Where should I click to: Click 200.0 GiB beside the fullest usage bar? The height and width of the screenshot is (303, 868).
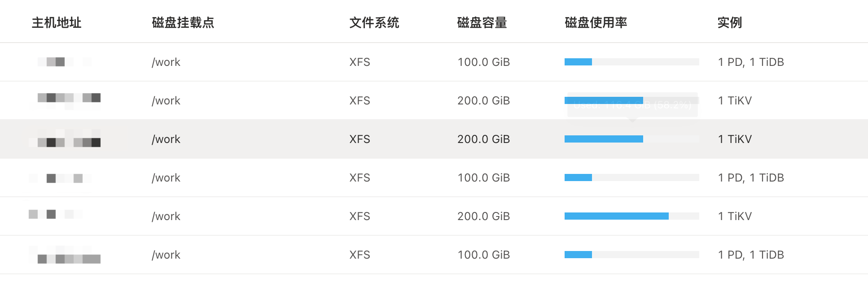click(483, 216)
